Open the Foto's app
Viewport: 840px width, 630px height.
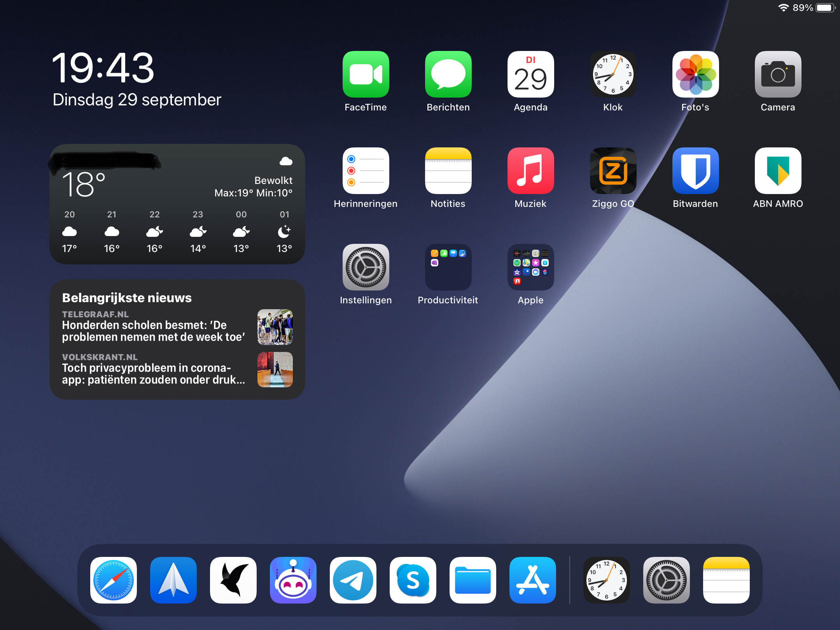[695, 74]
